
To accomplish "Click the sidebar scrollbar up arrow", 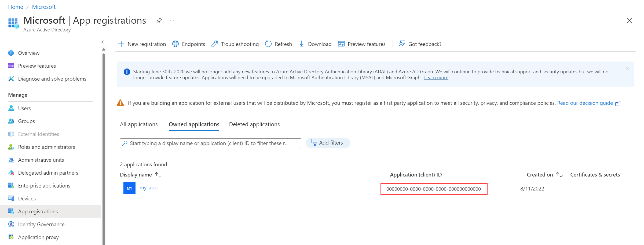I will pyautogui.click(x=104, y=49).
